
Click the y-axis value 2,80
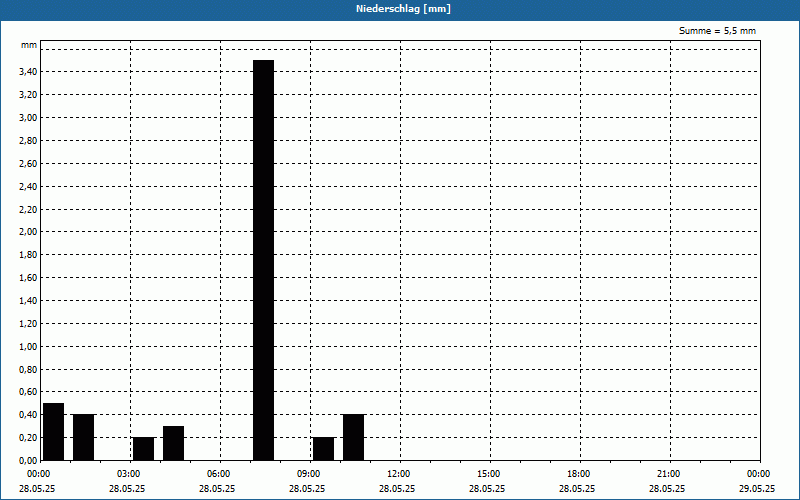[28, 141]
